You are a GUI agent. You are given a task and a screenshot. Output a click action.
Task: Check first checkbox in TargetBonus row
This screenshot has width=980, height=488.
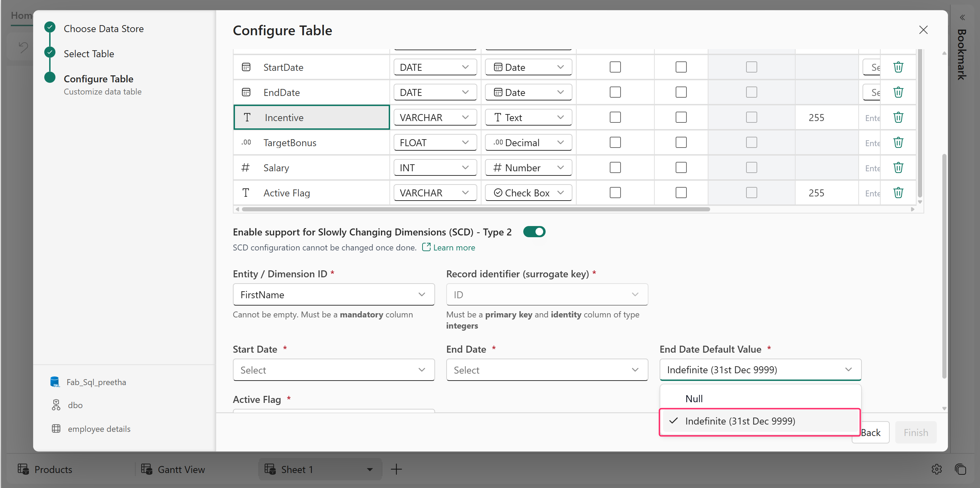point(615,142)
